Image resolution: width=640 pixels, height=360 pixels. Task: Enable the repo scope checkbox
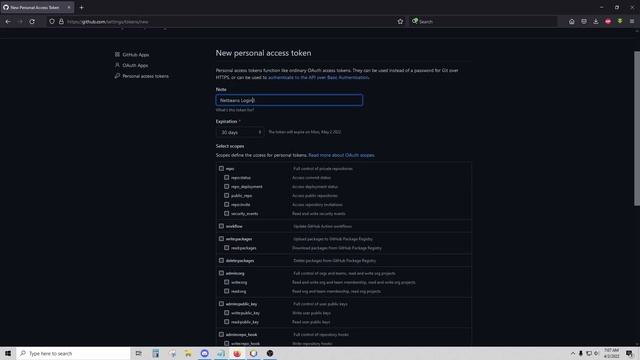221,168
